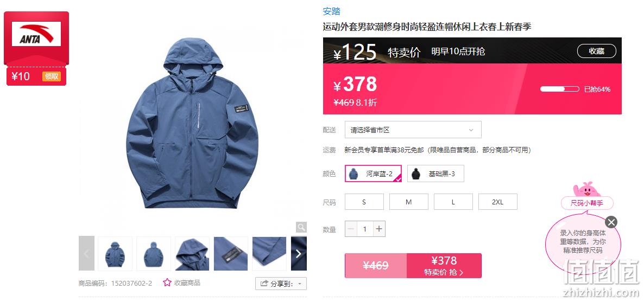This screenshot has width=644, height=302.
Task: Click the star icon to favorite product
Action: (x=167, y=282)
